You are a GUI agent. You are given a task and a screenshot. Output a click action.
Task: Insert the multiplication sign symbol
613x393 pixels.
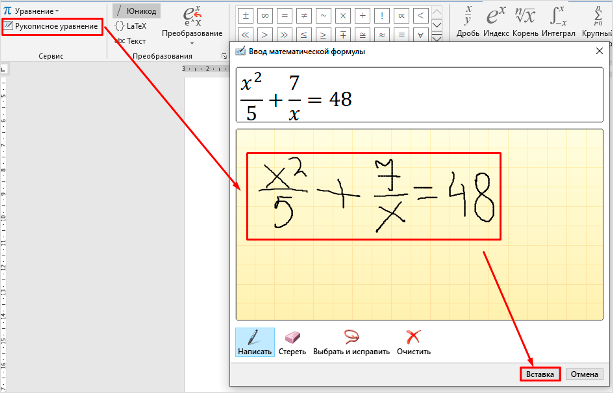343,16
